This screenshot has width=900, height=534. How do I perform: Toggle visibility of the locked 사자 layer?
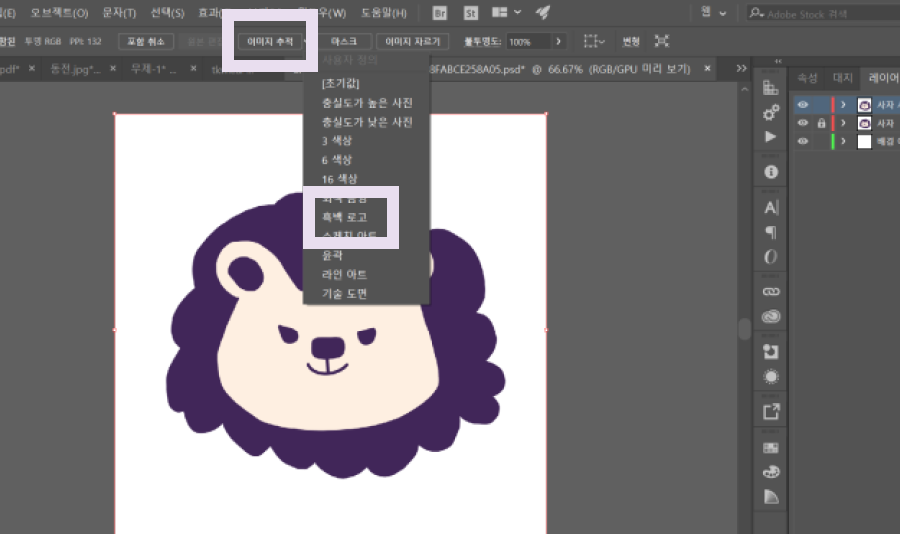click(802, 123)
